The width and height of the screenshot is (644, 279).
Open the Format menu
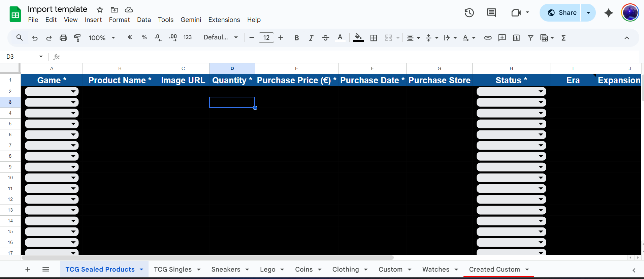(119, 20)
